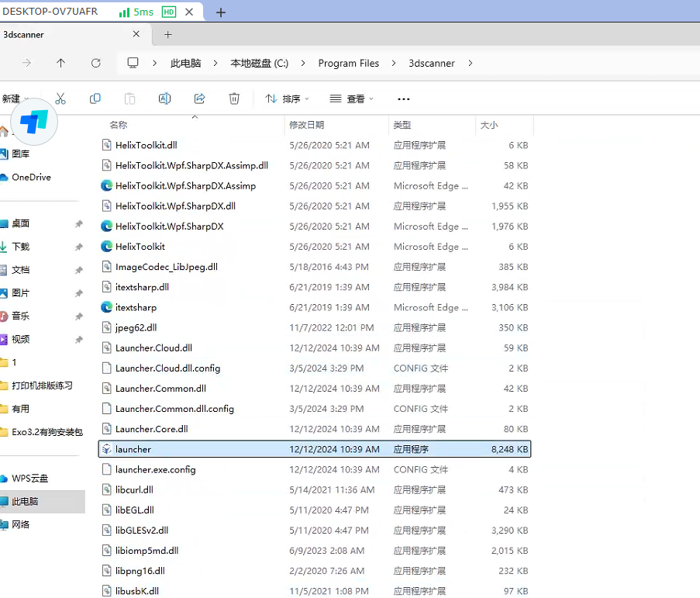The height and width of the screenshot is (598, 700).
Task: Select the launcher application file
Action: [x=133, y=449]
